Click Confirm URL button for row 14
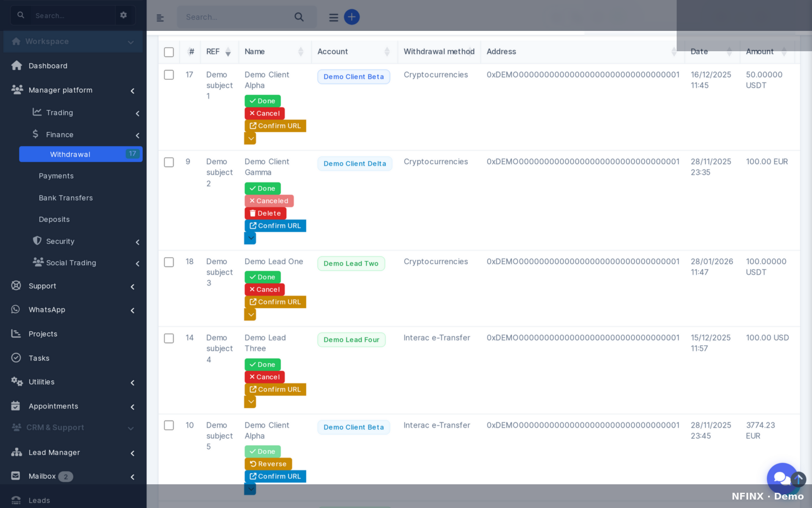 coord(275,389)
